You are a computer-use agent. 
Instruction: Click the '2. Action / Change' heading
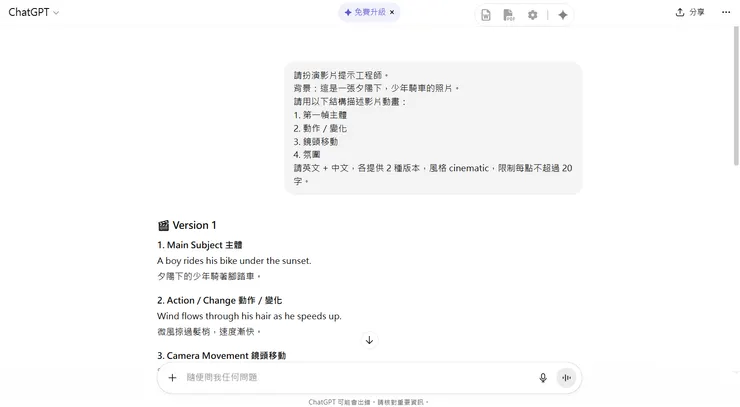click(219, 300)
